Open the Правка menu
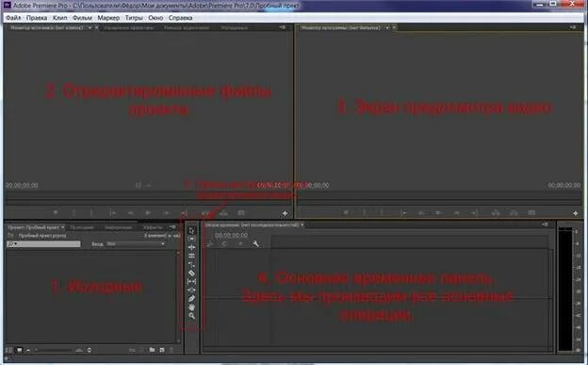Viewport: 588px width, 365px height. click(37, 18)
